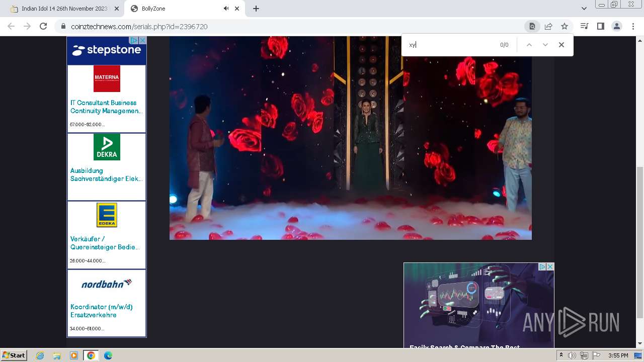Image resolution: width=644 pixels, height=362 pixels.
Task: Open the stepstone ad banner
Action: 106,50
